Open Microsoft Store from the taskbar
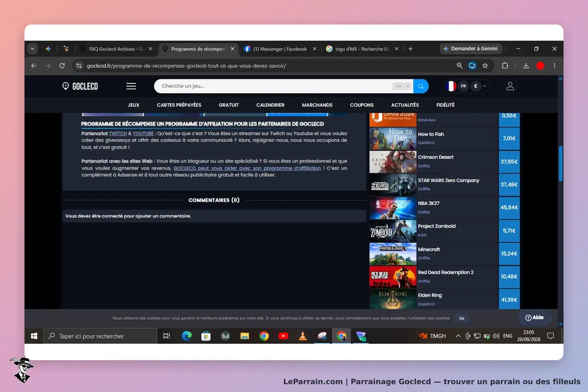This screenshot has width=588, height=392. (x=206, y=336)
